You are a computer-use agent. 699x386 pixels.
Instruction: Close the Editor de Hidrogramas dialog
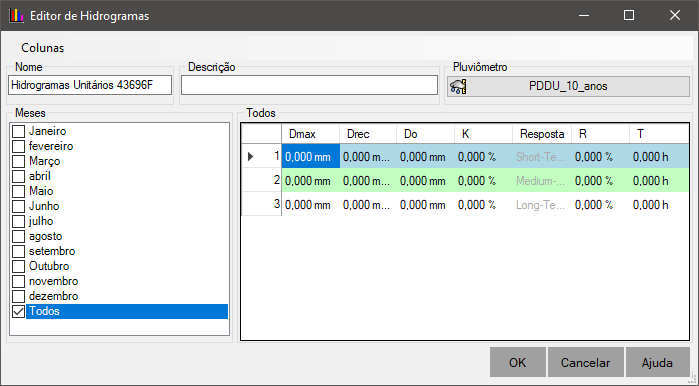click(x=675, y=15)
